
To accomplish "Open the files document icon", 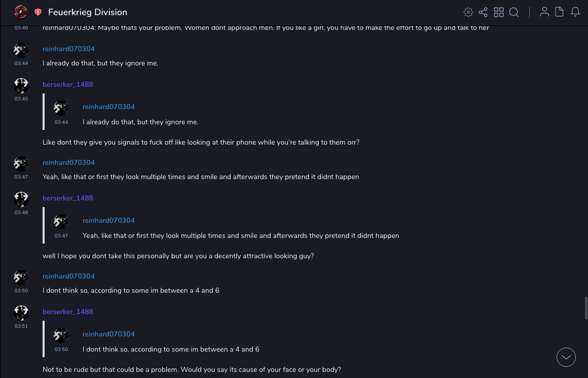I will [560, 12].
